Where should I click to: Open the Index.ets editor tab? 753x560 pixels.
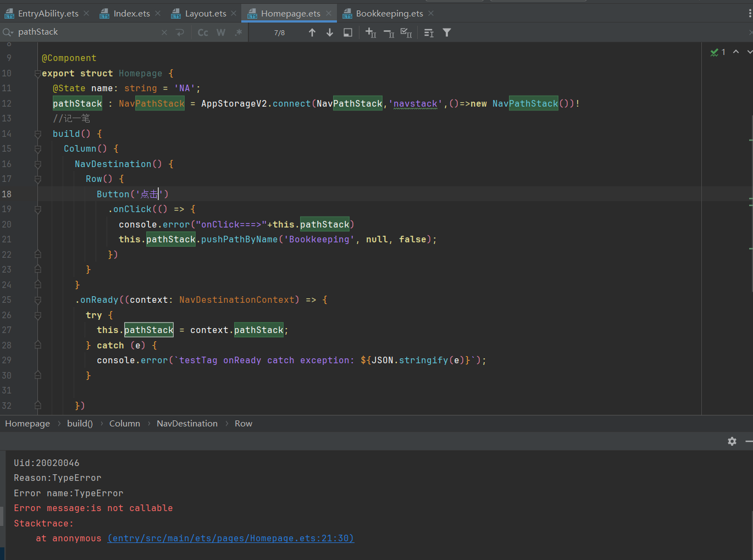[131, 13]
